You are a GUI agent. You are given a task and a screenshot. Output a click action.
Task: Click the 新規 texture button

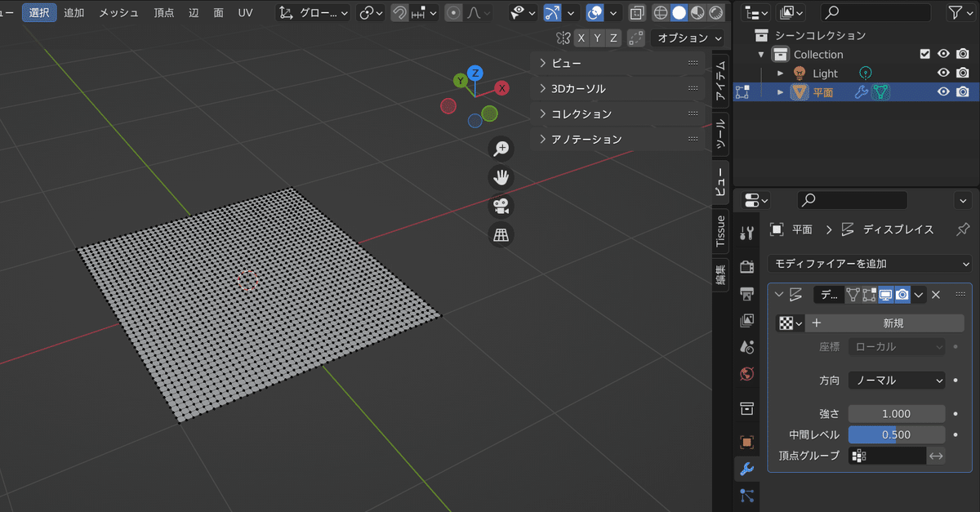click(x=884, y=323)
